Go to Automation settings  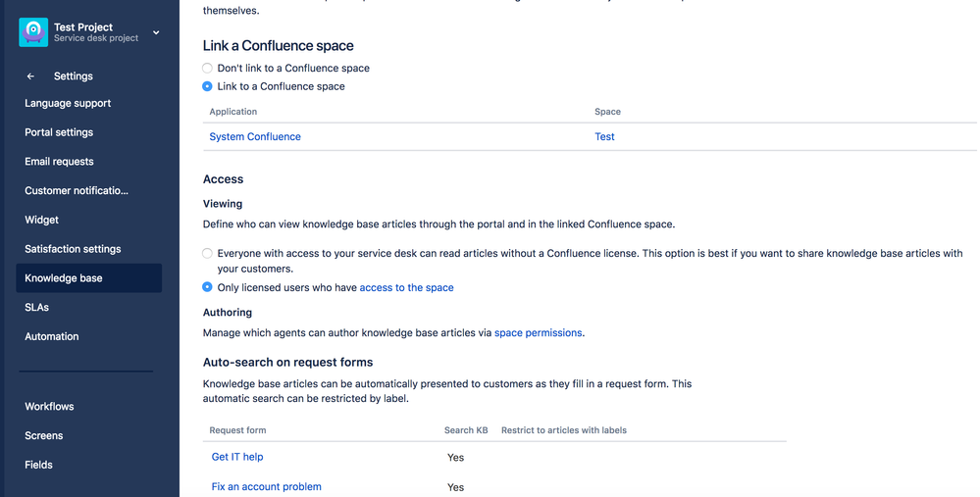coord(51,336)
